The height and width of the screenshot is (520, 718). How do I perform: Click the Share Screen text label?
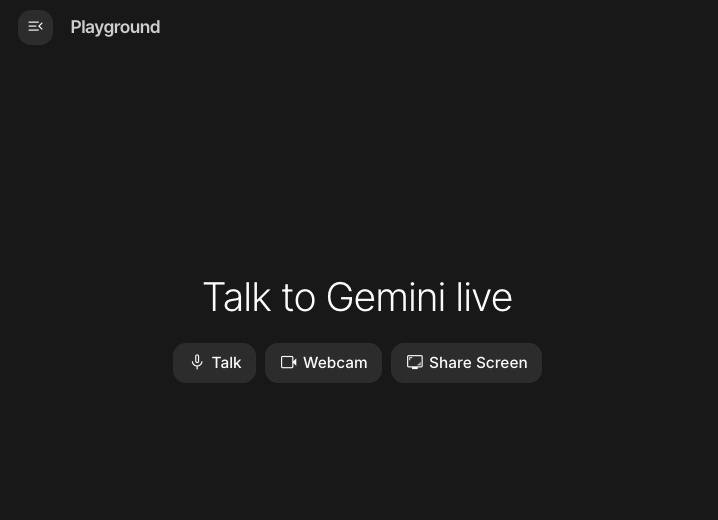tap(478, 363)
